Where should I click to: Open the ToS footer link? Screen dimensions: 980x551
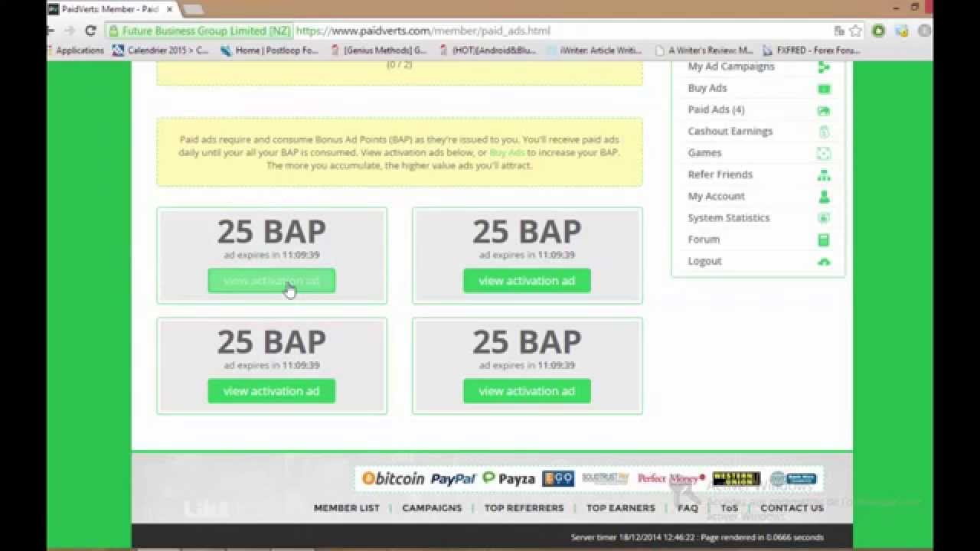(729, 507)
